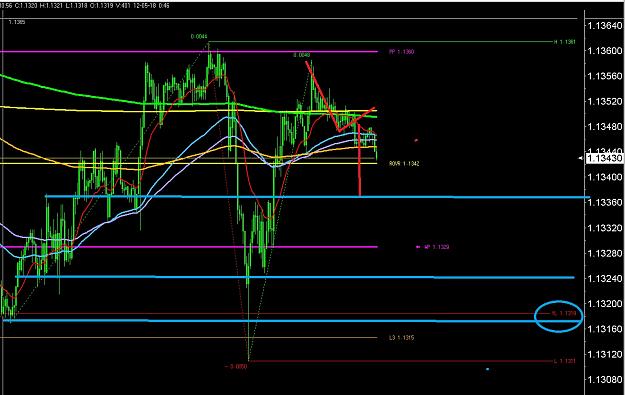Select the magenta PP 1.1360 pivot label
This screenshot has width=625, height=395.
coord(401,52)
